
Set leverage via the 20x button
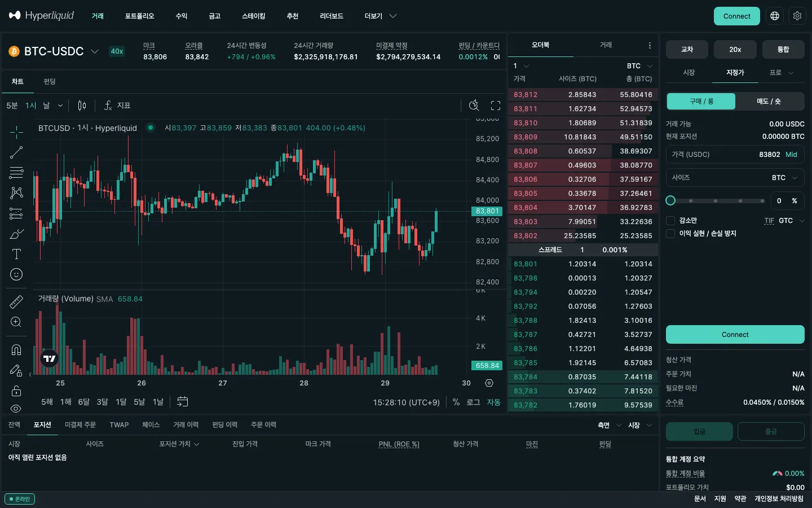click(x=735, y=50)
